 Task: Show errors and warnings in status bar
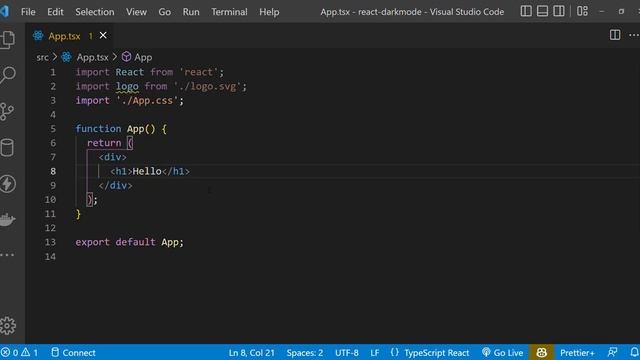click(20, 353)
